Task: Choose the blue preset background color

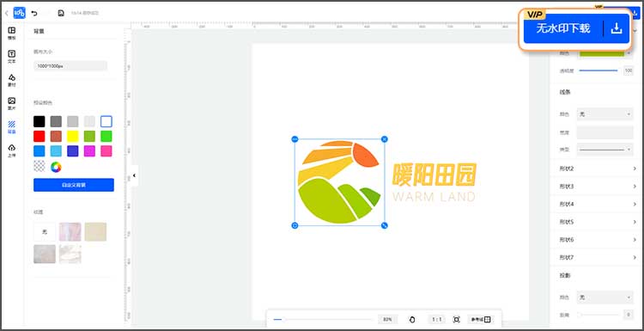Action: (x=39, y=151)
